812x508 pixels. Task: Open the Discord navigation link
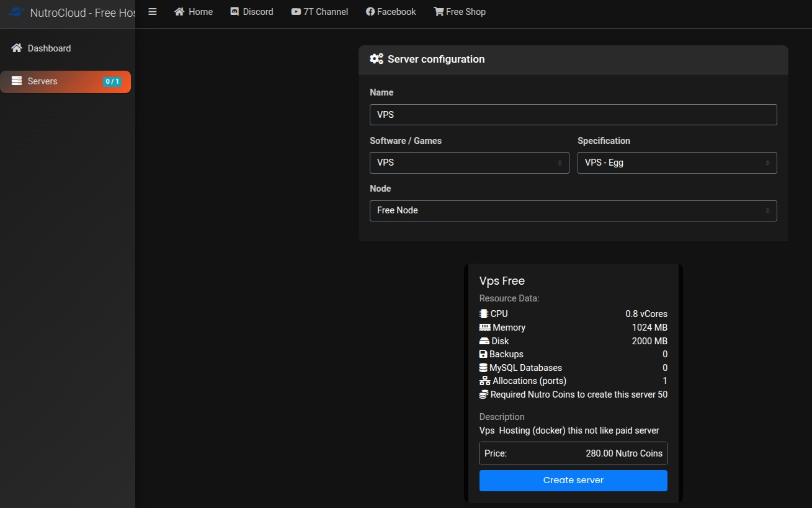click(252, 12)
